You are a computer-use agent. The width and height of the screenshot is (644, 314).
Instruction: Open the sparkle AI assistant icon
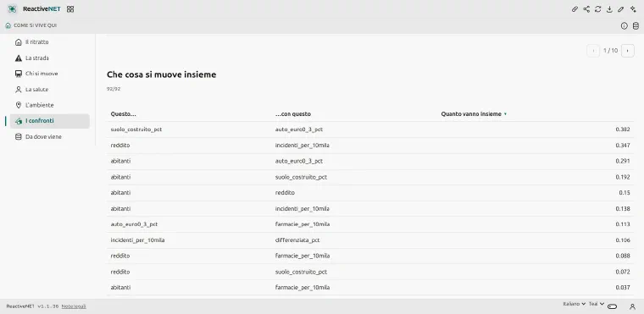633,9
